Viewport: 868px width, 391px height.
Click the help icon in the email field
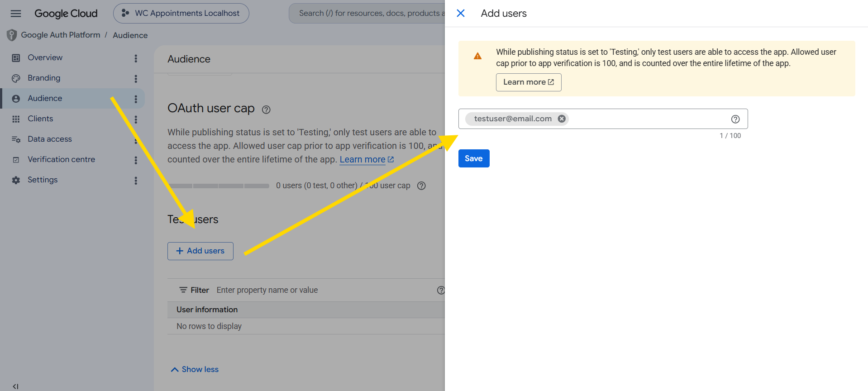coord(735,119)
